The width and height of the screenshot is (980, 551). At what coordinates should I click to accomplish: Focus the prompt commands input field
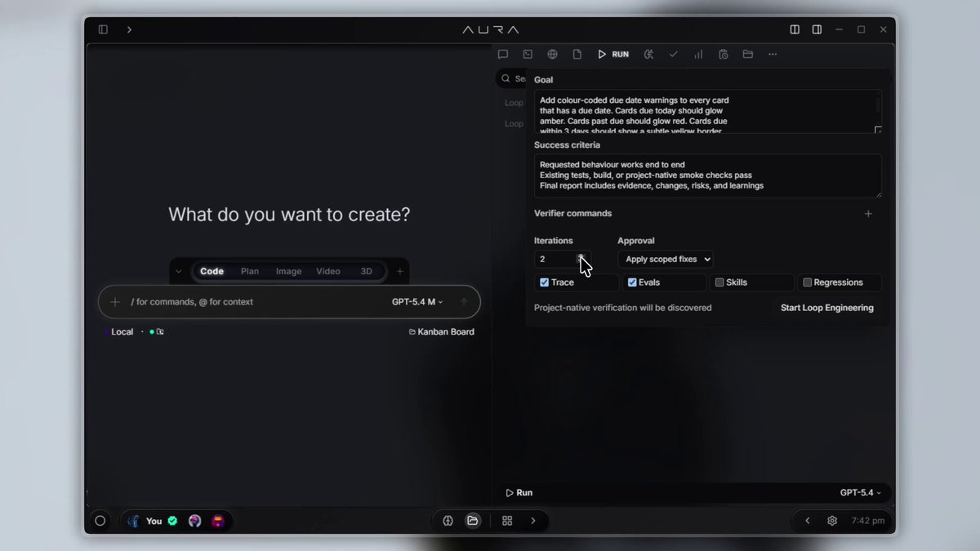(257, 302)
